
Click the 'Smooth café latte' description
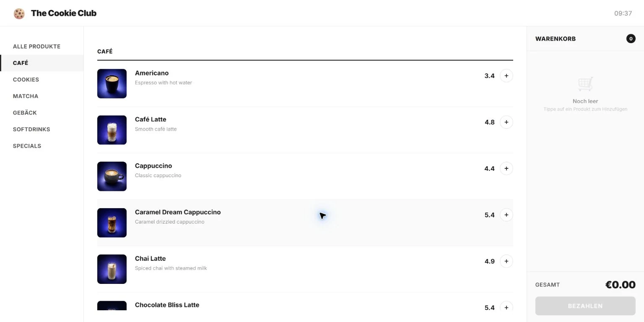[156, 129]
